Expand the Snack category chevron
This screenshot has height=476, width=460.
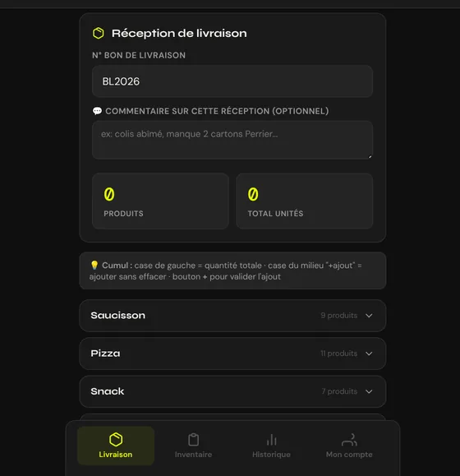pyautogui.click(x=369, y=391)
